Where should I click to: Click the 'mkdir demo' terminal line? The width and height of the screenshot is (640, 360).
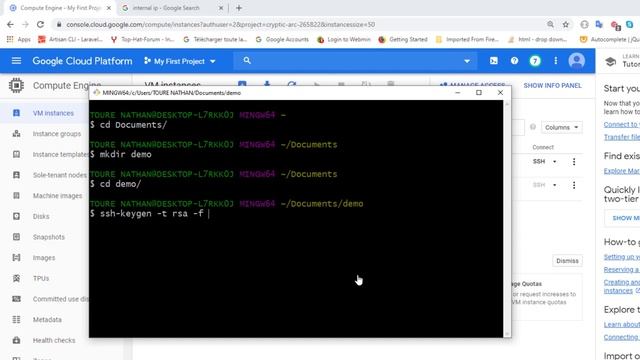coord(121,154)
